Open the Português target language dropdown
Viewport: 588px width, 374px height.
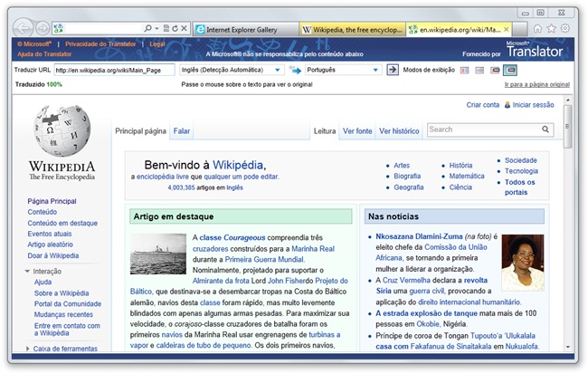click(x=343, y=70)
